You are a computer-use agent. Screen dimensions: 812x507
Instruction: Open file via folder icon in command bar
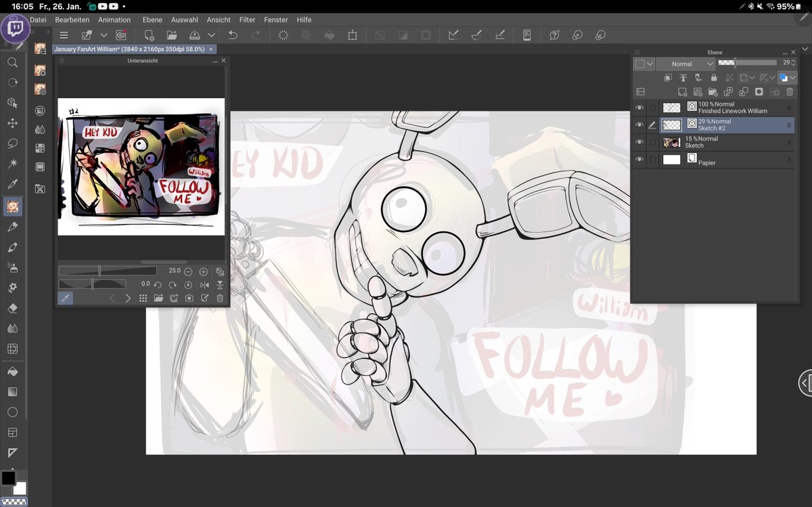tap(172, 35)
